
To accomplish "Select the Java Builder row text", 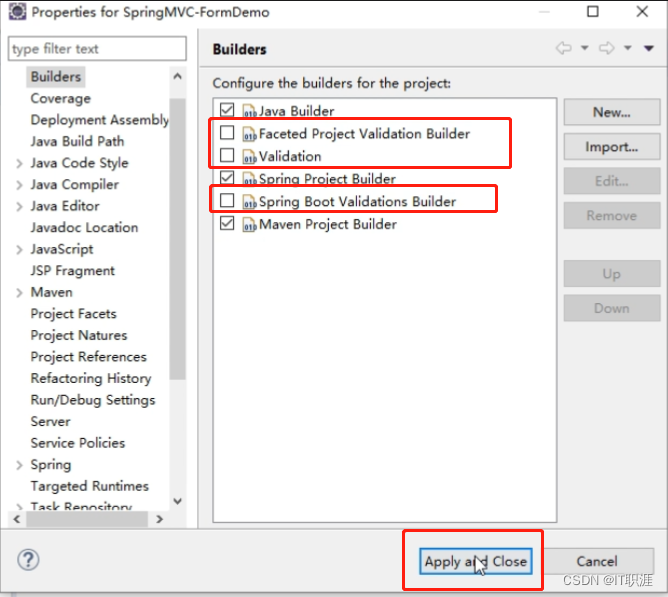I will (297, 111).
